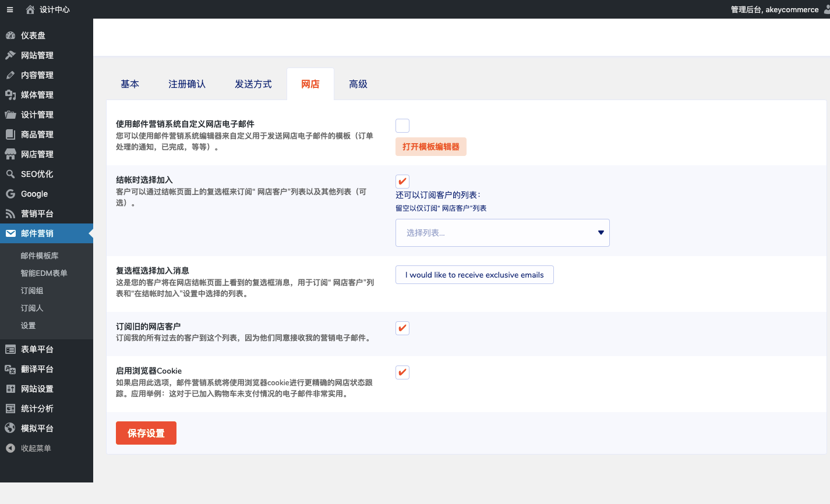Open the 仪表盘 menu label
This screenshot has height=504, width=830.
click(x=33, y=36)
